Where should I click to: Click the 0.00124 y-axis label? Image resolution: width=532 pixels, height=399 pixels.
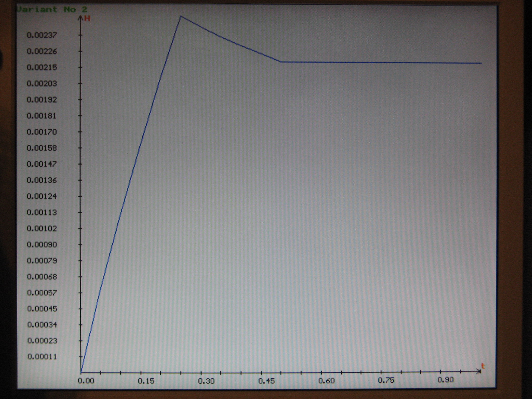[42, 196]
